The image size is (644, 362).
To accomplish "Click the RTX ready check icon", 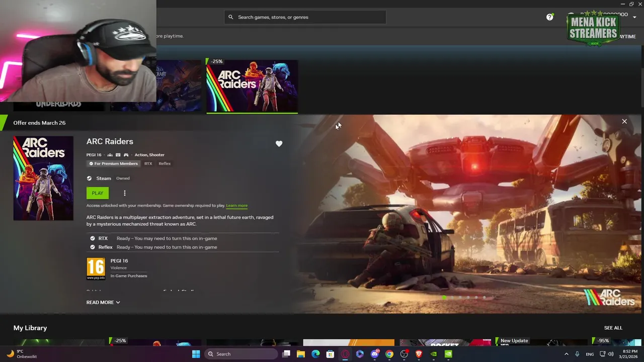I will pos(92,238).
